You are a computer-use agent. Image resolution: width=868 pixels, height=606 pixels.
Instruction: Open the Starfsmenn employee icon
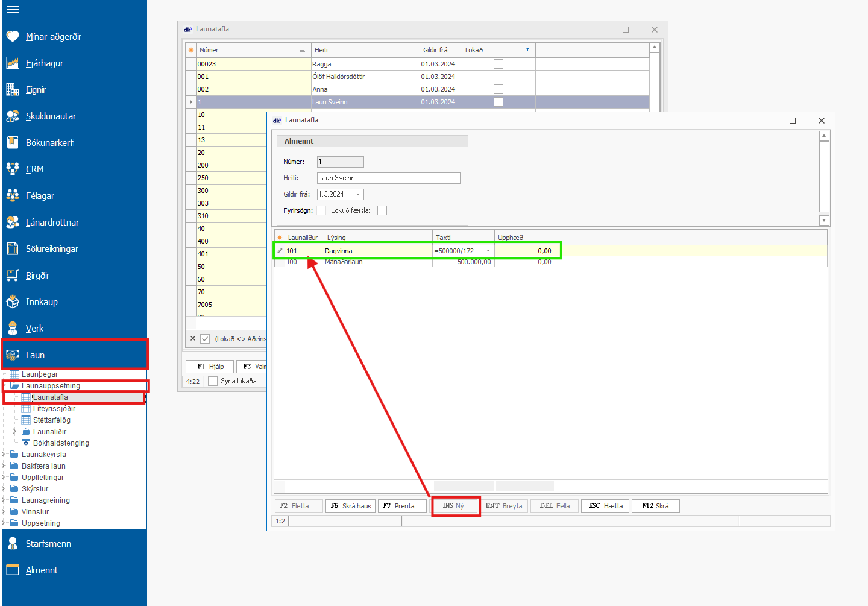click(x=13, y=544)
